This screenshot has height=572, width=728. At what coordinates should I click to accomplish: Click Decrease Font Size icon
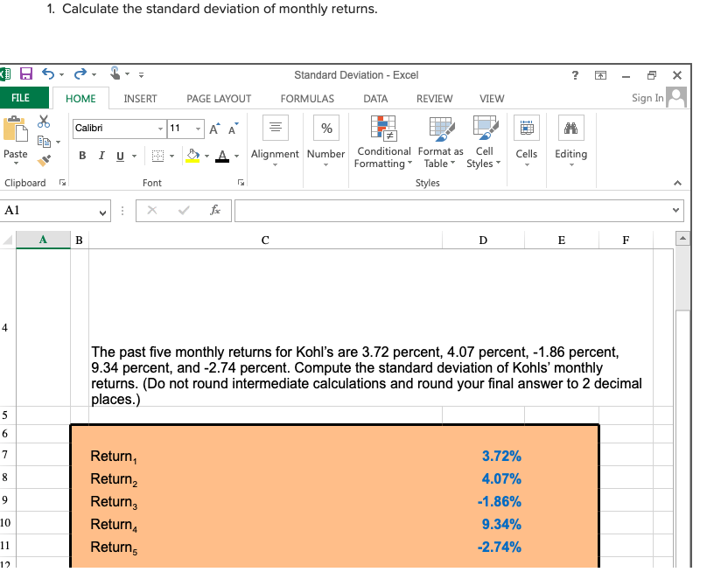233,129
